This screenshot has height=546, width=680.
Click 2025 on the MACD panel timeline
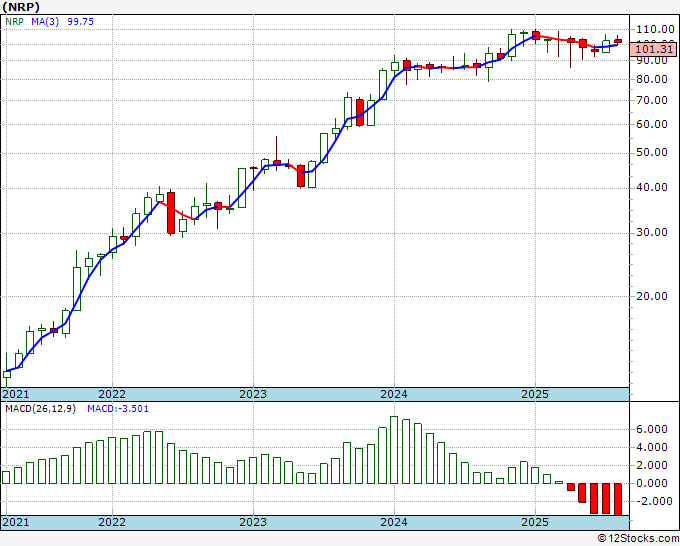(x=535, y=522)
